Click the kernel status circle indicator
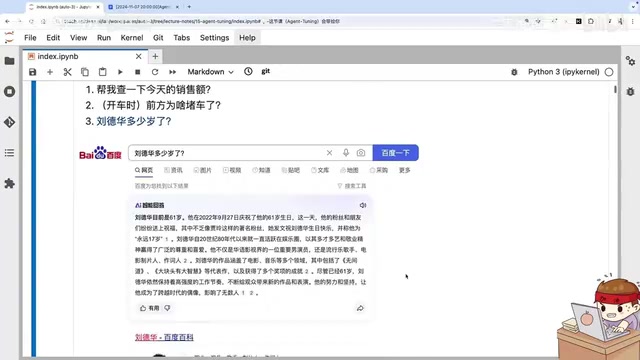The image size is (640, 360). [609, 72]
